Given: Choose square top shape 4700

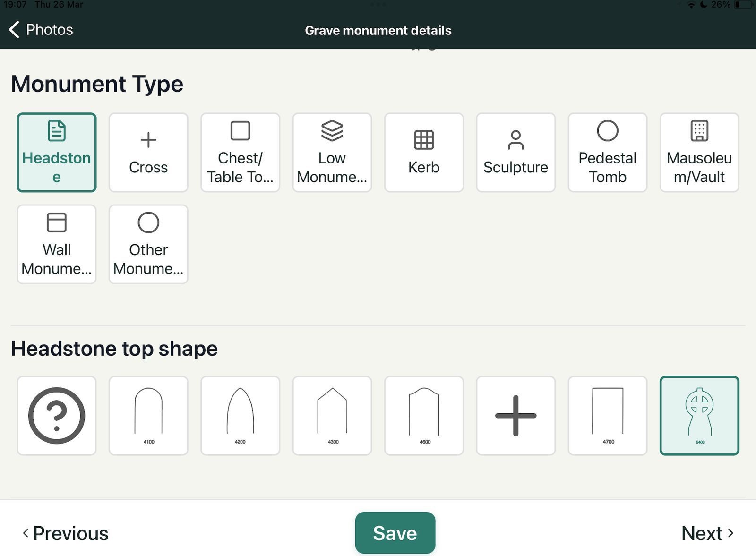Looking at the screenshot, I should tap(608, 416).
